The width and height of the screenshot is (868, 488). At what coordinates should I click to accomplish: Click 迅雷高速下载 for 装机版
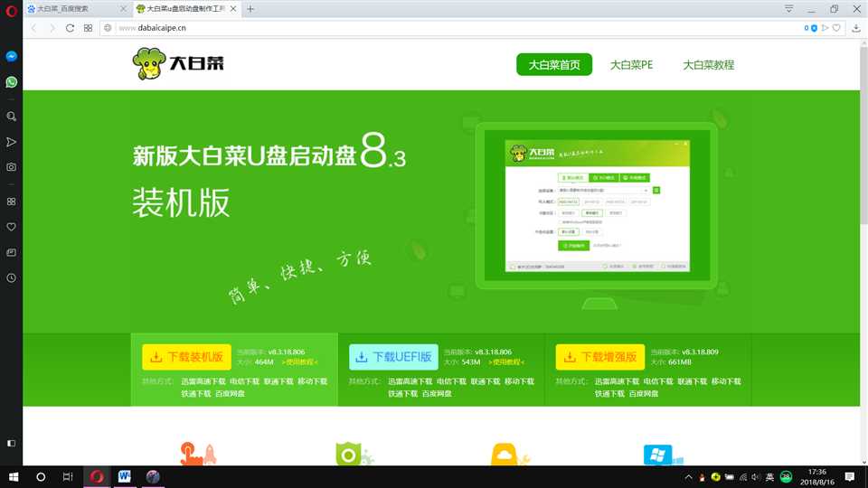pos(203,381)
